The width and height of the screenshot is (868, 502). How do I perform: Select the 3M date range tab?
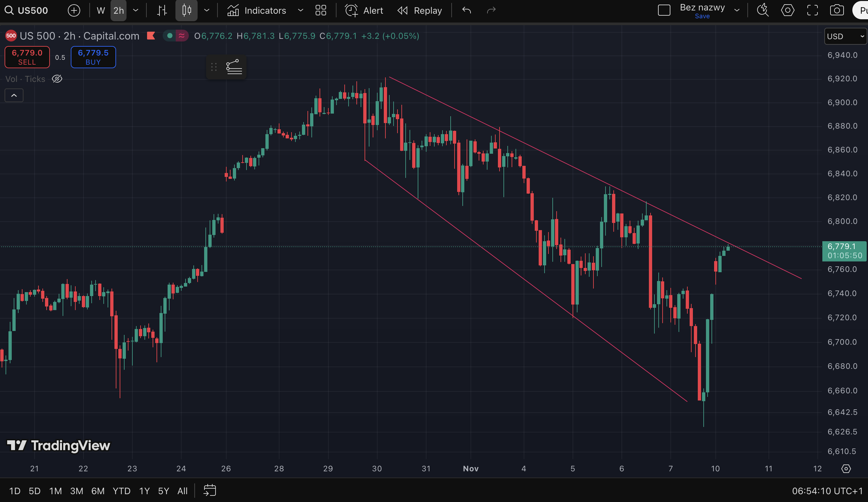[77, 491]
